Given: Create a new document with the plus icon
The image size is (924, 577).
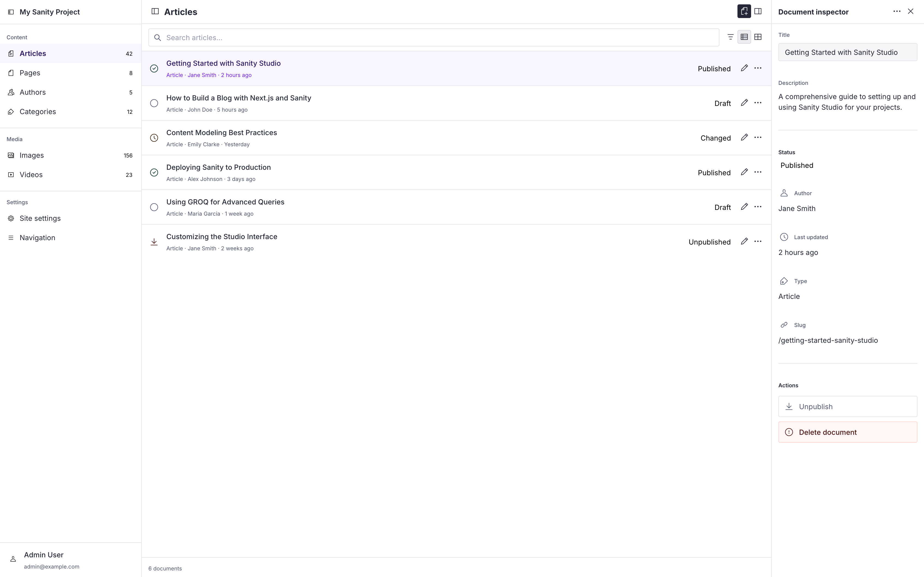Looking at the screenshot, I should pyautogui.click(x=744, y=11).
